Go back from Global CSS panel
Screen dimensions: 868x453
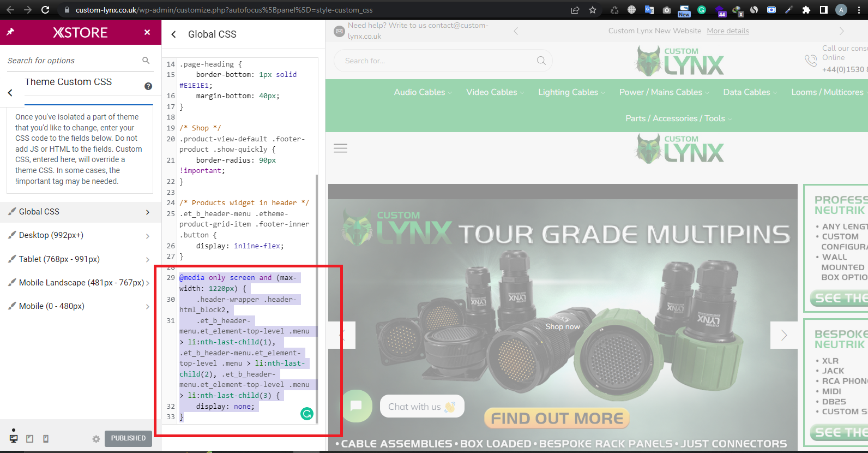[x=173, y=34]
